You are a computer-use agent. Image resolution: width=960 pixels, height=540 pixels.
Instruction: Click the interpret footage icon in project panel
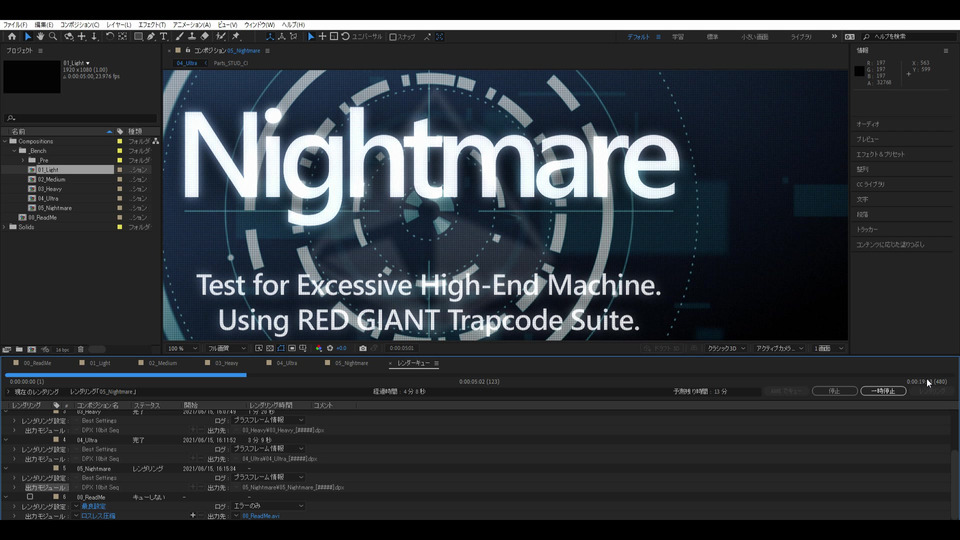(7, 350)
